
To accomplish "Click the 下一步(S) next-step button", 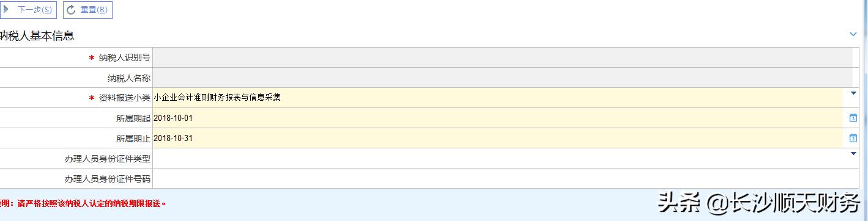I will click(28, 10).
